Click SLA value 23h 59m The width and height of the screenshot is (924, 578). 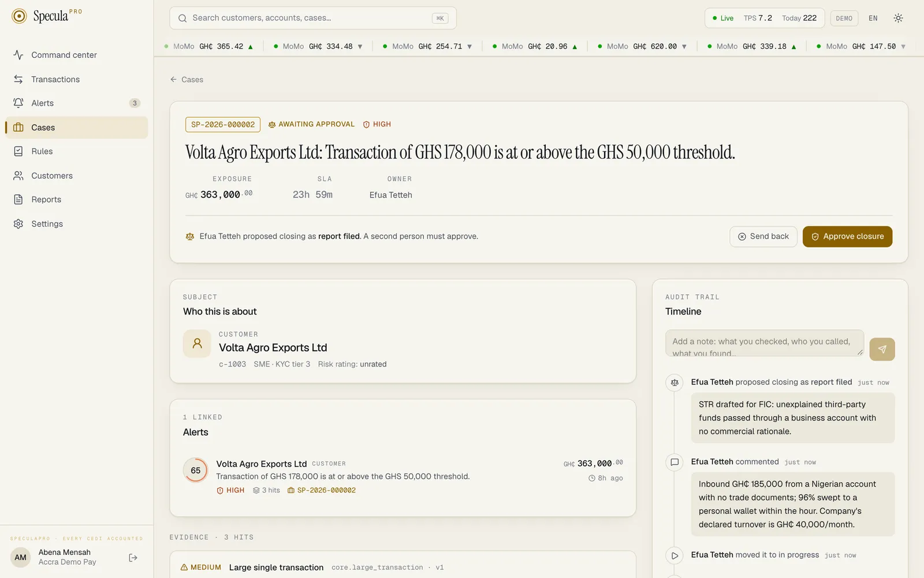(x=312, y=195)
